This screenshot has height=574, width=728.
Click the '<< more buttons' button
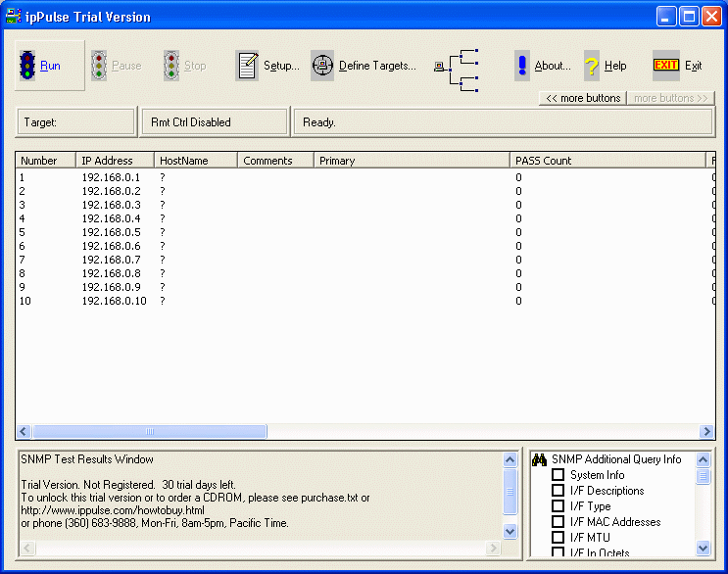[583, 98]
